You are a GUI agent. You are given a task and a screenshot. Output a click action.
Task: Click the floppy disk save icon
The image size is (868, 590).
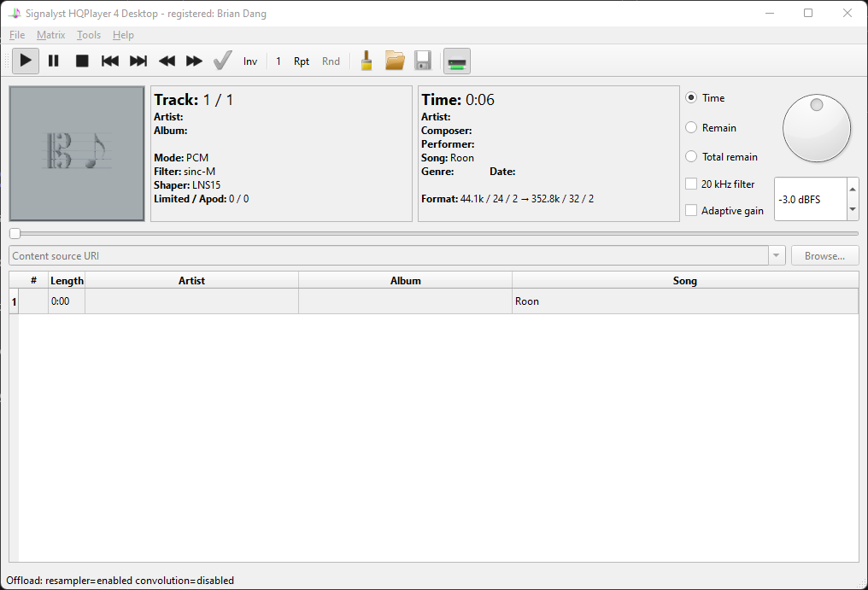(x=422, y=61)
